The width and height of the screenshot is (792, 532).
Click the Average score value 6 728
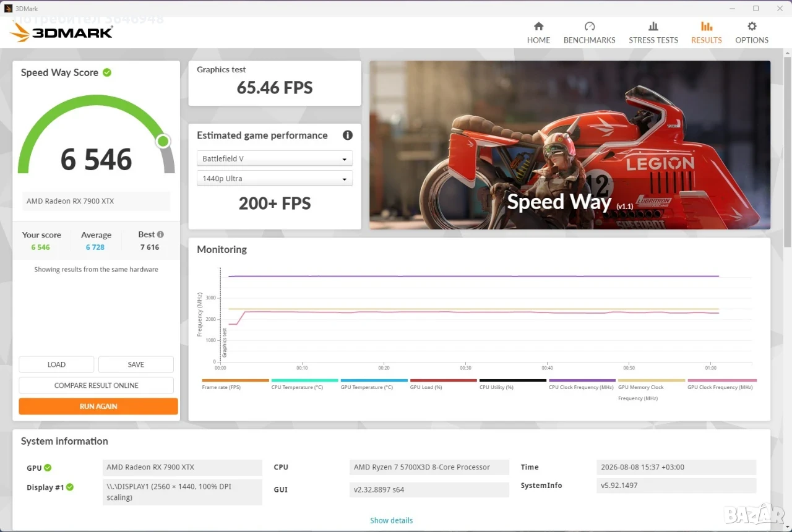(x=95, y=247)
